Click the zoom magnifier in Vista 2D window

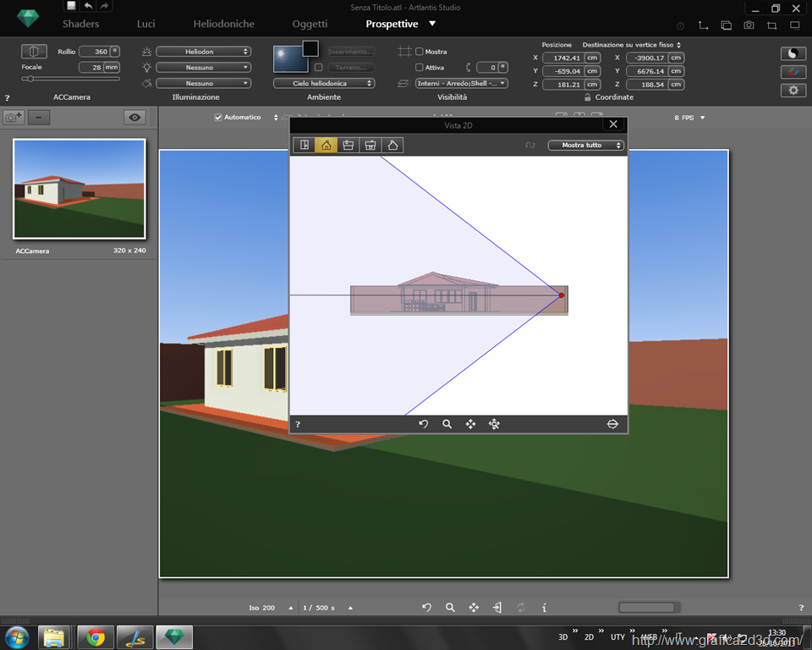[x=447, y=424]
